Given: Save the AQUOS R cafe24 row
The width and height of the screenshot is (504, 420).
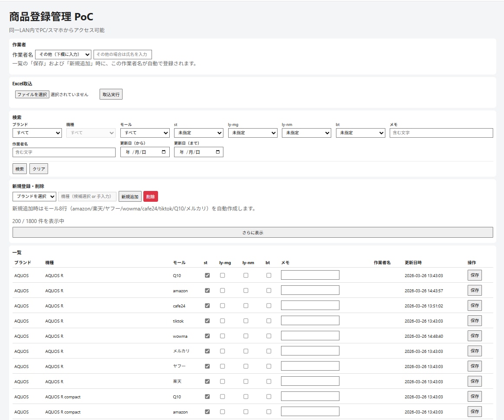Looking at the screenshot, I should (475, 305).
